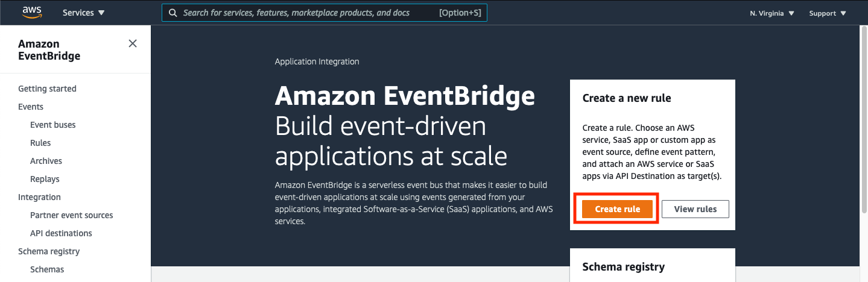Screen dimensions: 868x282
Task: Go to Getting started in sidebar
Action: [47, 89]
